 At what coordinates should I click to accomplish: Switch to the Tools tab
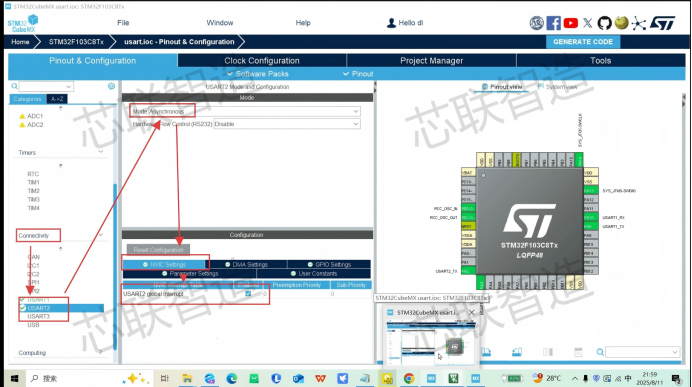pos(600,60)
